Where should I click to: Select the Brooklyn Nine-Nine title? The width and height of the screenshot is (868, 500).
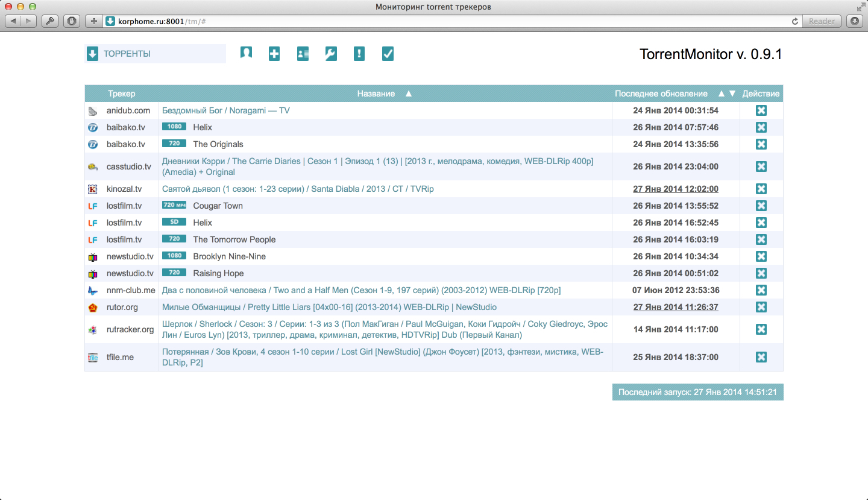tap(230, 256)
